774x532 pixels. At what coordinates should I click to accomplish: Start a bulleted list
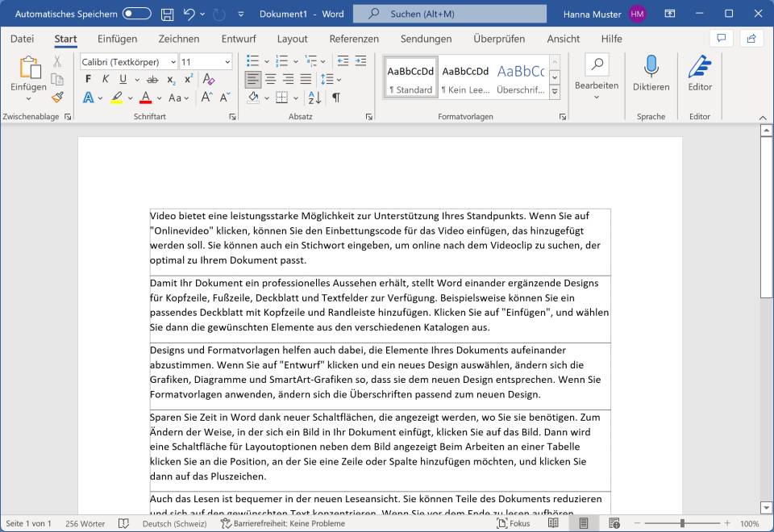[252, 61]
